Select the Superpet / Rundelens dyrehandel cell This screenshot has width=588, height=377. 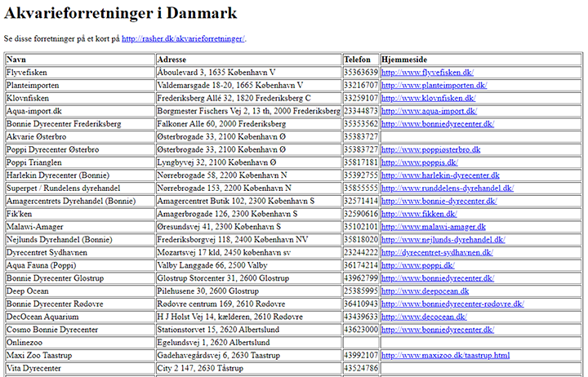[x=80, y=188]
